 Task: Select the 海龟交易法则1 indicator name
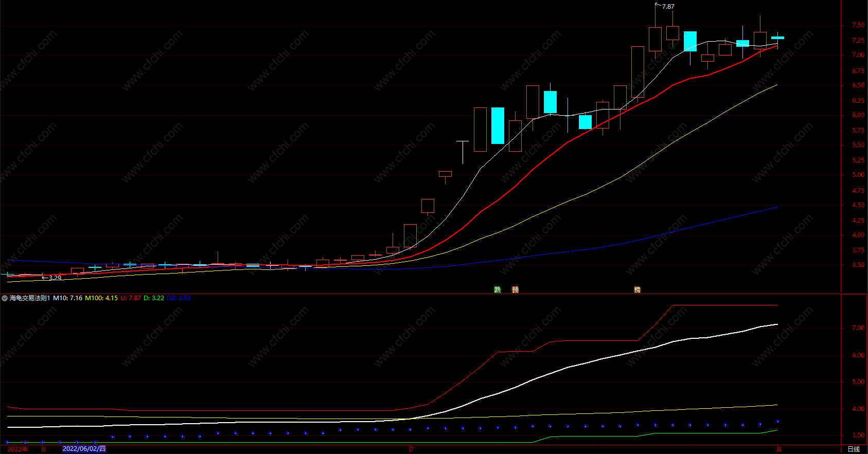pos(30,298)
